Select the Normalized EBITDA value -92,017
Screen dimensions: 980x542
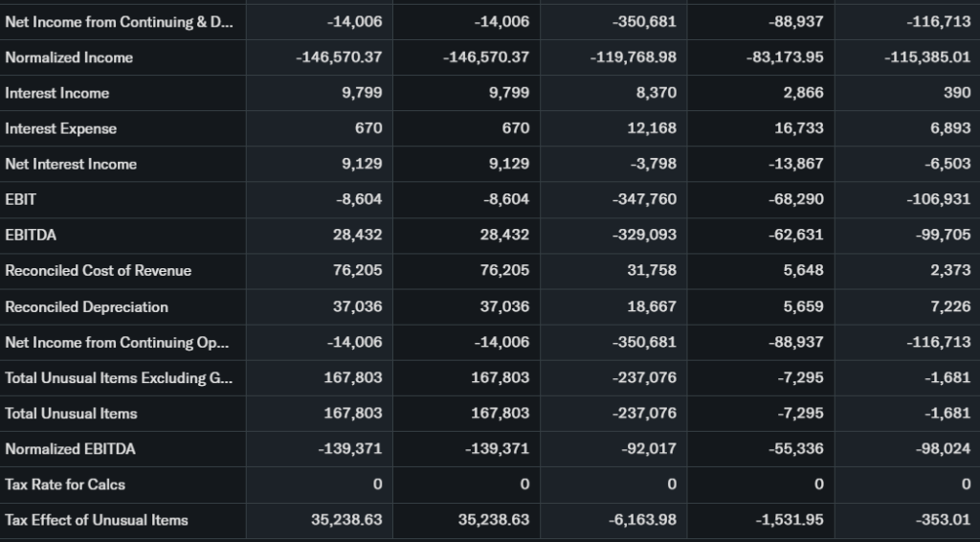pyautogui.click(x=648, y=448)
